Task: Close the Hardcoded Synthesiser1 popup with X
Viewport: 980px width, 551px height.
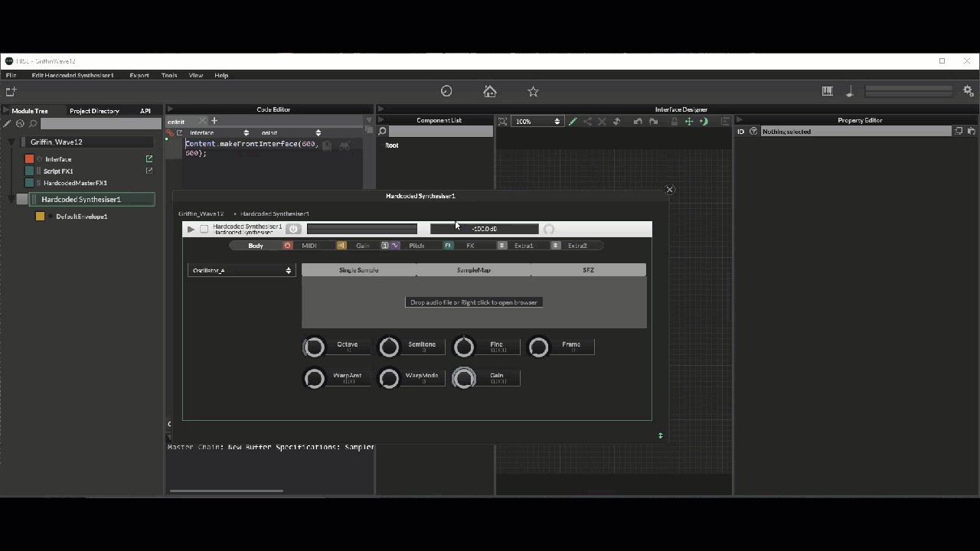Action: pyautogui.click(x=669, y=190)
